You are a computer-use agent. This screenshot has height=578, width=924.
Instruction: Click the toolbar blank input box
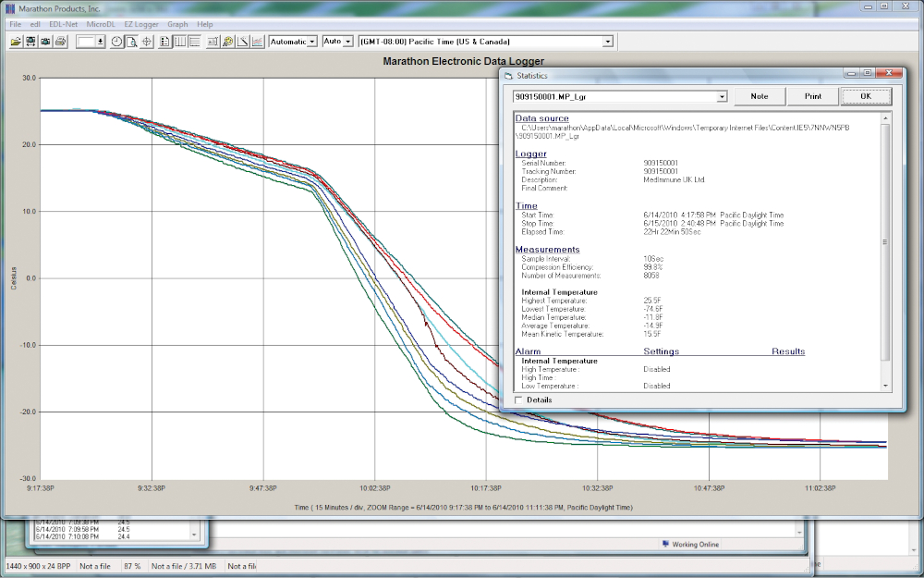[x=86, y=42]
